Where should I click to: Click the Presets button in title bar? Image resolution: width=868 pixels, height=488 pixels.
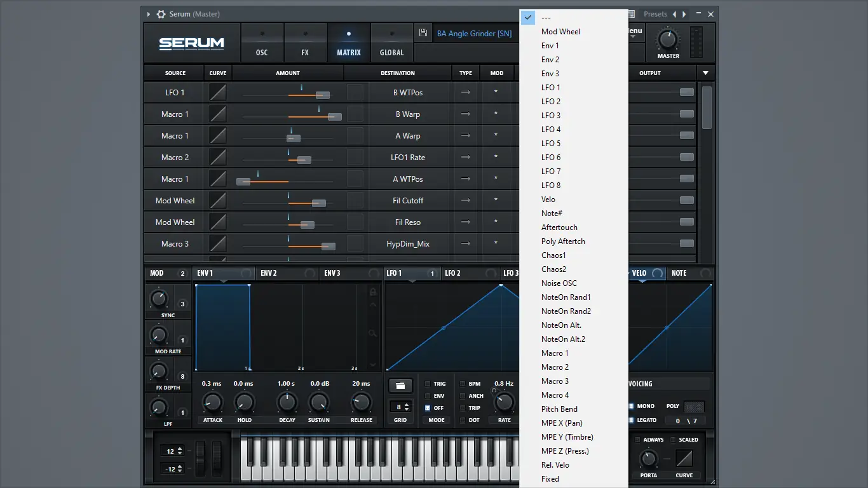point(655,14)
